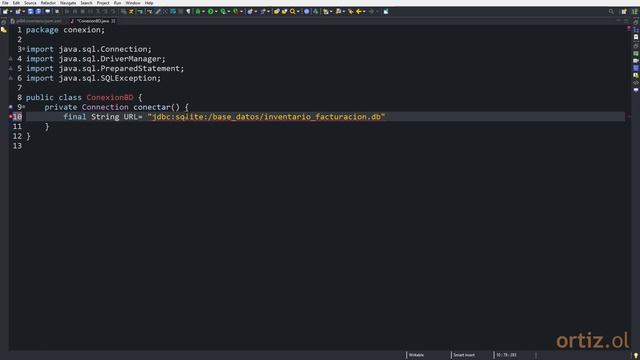Viewport: 640px width, 360px height.
Task: Click the green Run button
Action: click(x=211, y=11)
